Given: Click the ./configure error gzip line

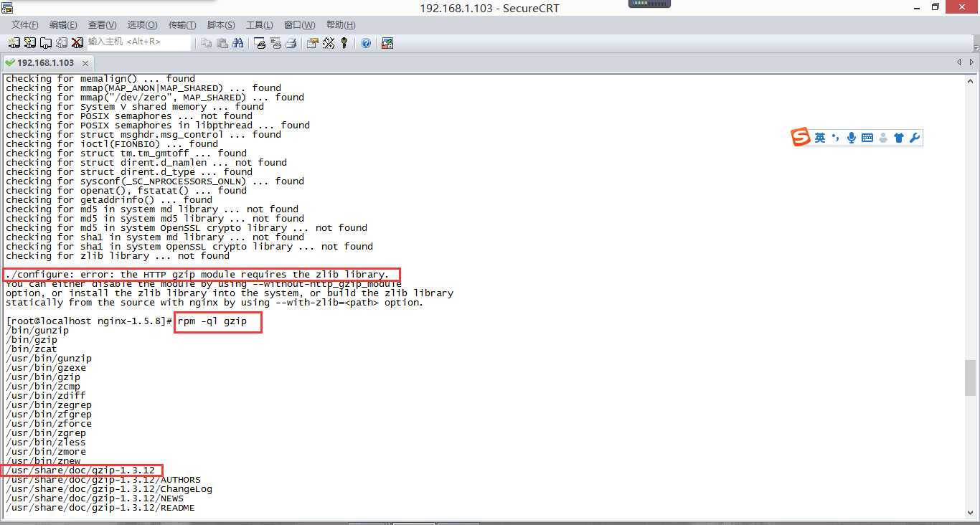Looking at the screenshot, I should tap(197, 275).
